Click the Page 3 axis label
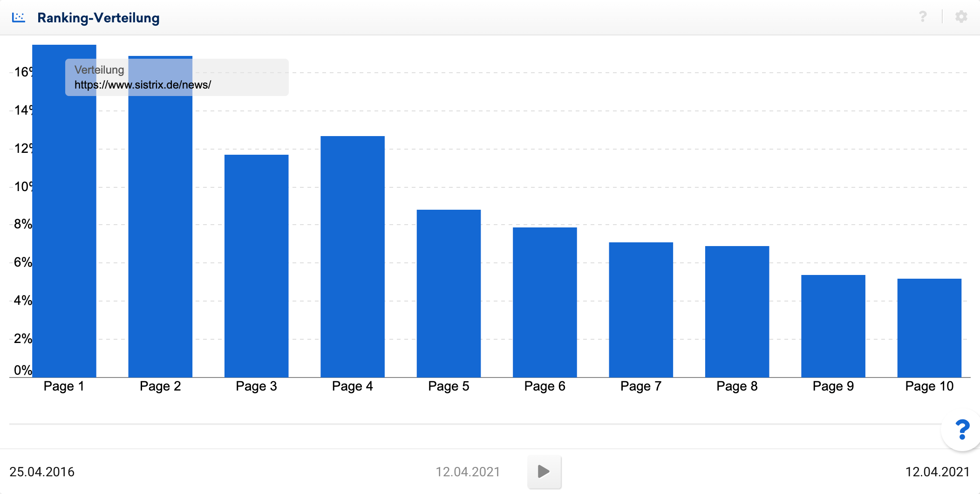Screen dimensions: 980x494 click(x=256, y=386)
